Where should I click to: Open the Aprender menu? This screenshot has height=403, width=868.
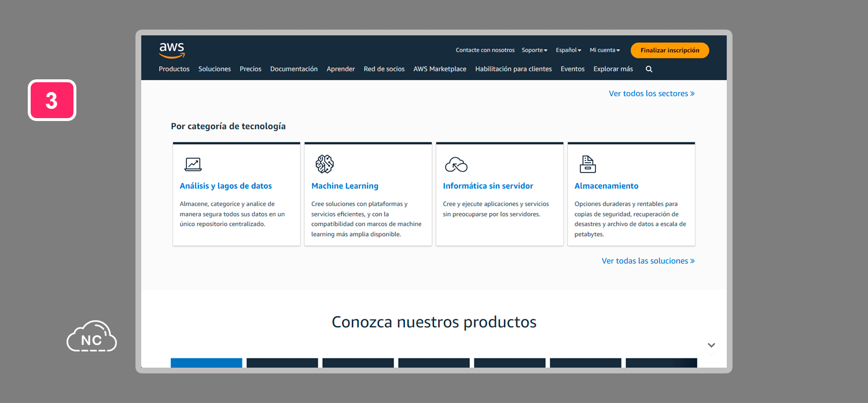click(341, 69)
